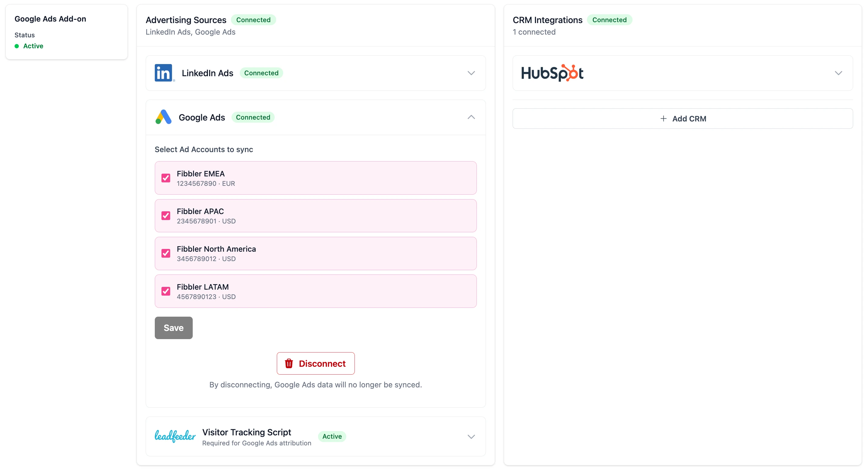Image resolution: width=868 pixels, height=473 pixels.
Task: Click the Connected badge on Advertising Sources
Action: pyautogui.click(x=253, y=20)
